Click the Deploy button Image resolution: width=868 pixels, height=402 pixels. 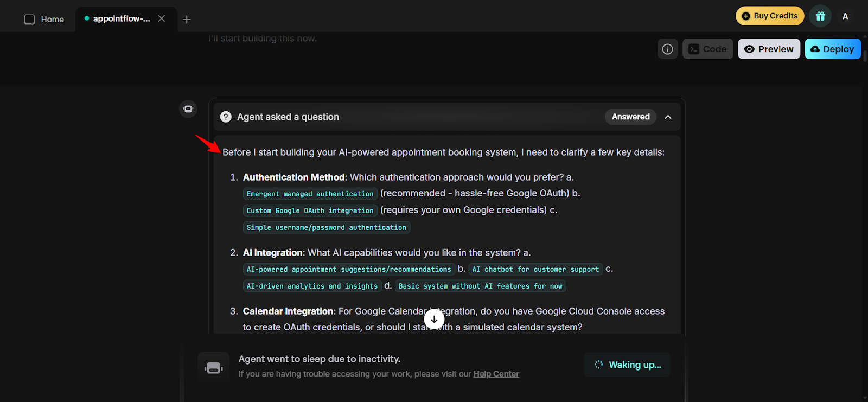click(833, 49)
